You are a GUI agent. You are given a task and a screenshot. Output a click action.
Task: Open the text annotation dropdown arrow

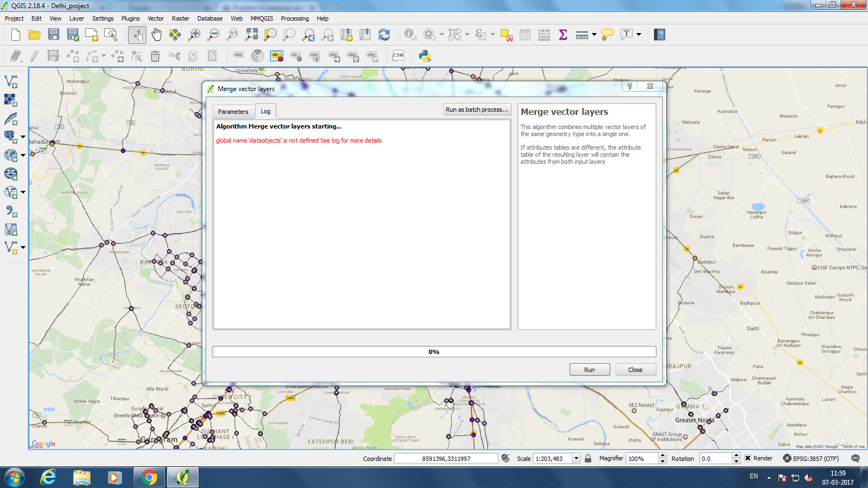tap(639, 35)
